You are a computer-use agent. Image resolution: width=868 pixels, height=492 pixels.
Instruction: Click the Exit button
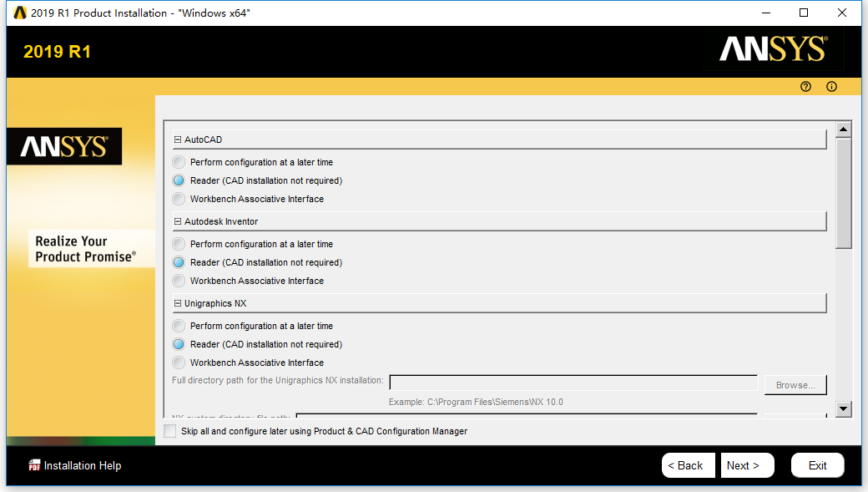click(x=818, y=465)
